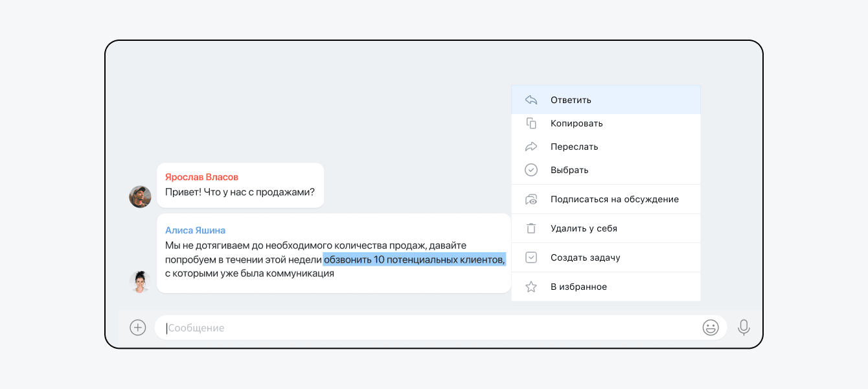The height and width of the screenshot is (389, 868).
Task: Open attachments with the plus button
Action: [x=138, y=327]
